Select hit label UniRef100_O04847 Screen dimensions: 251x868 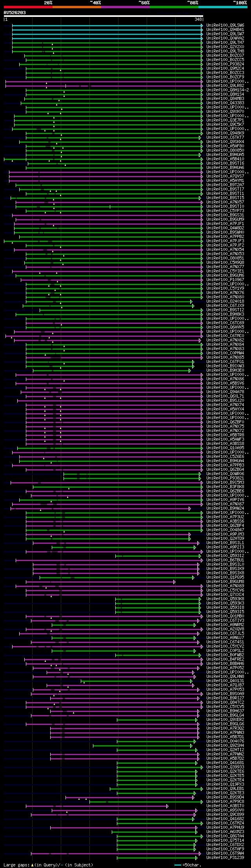pyautogui.click(x=225, y=530)
